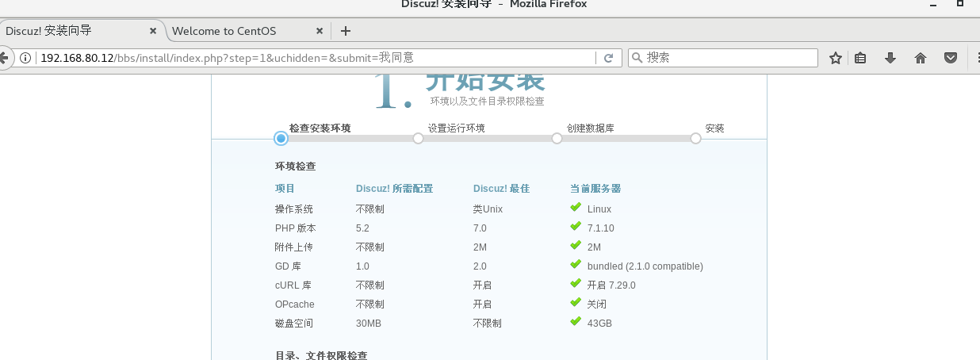Click the 附件上传 row label
The height and width of the screenshot is (360, 980).
pos(294,247)
